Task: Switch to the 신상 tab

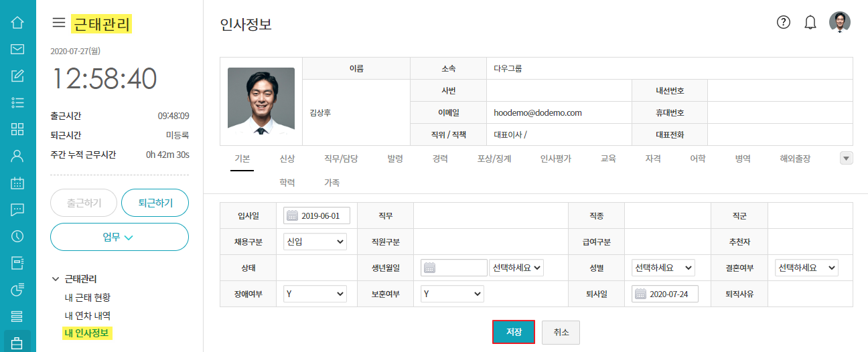Action: [287, 159]
